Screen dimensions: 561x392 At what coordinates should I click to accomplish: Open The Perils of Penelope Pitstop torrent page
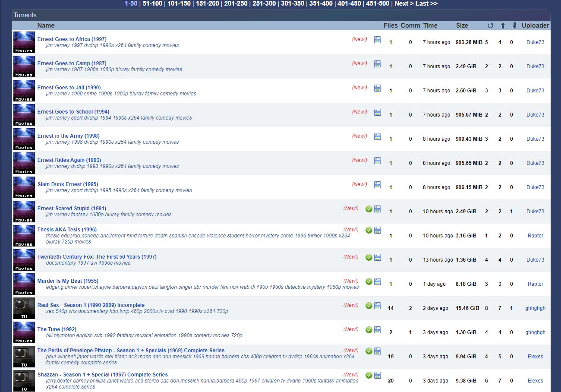click(131, 351)
